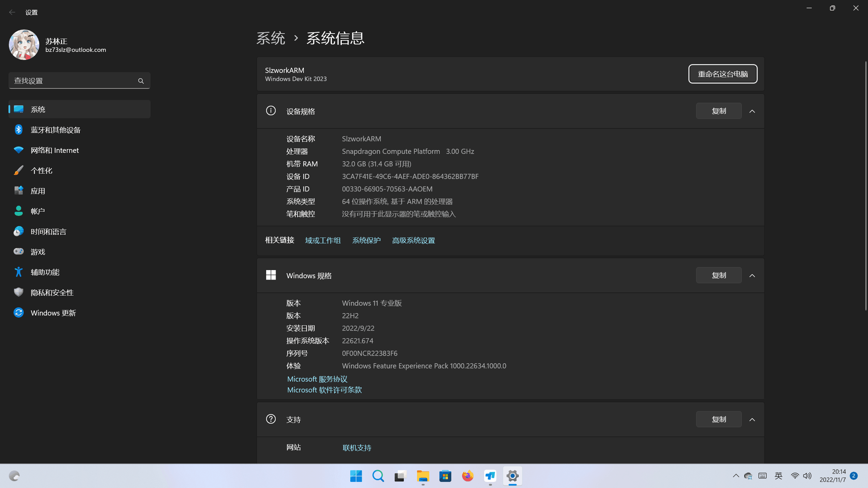This screenshot has height=488, width=868.
Task: Click the product ID 00330-66905-70563-AAOEM
Action: click(387, 189)
